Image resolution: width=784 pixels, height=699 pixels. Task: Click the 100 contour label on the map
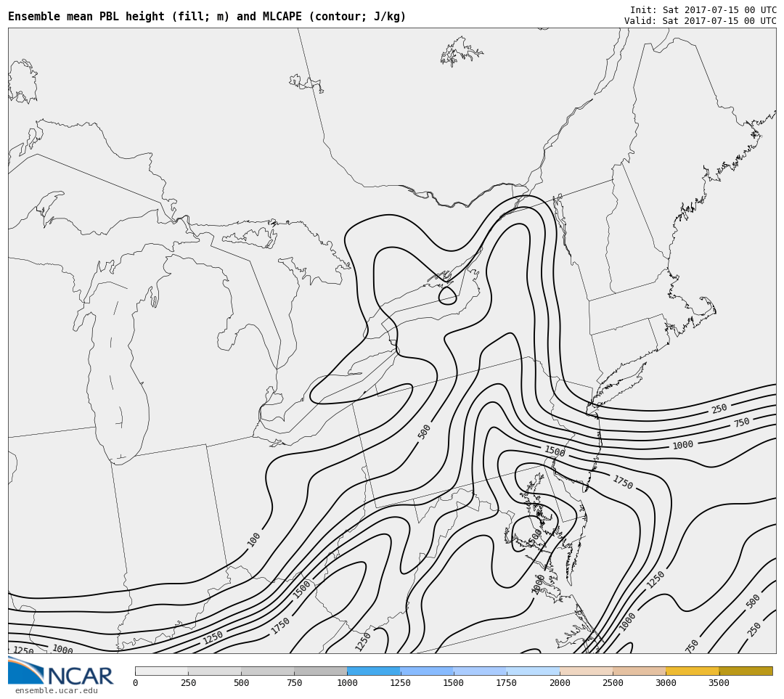pyautogui.click(x=254, y=539)
